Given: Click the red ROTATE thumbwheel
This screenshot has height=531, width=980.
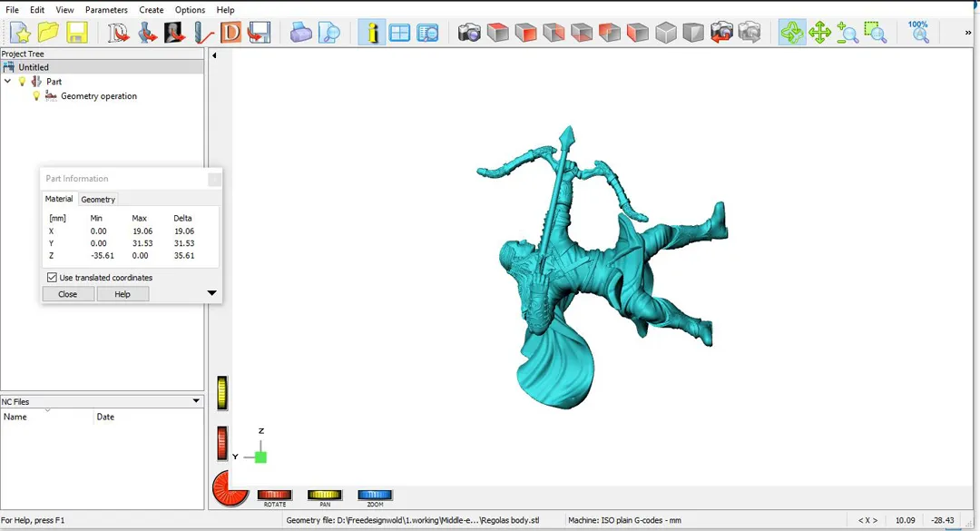Looking at the screenshot, I should (274, 495).
